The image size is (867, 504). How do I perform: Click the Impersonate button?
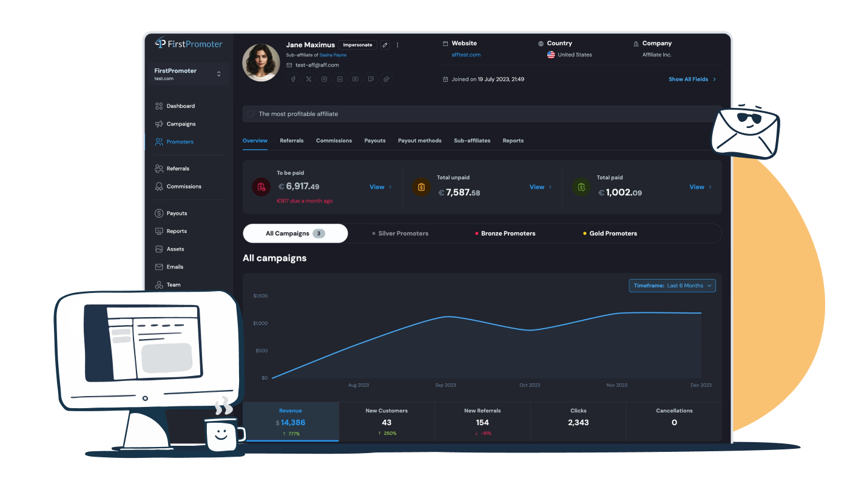coord(357,45)
